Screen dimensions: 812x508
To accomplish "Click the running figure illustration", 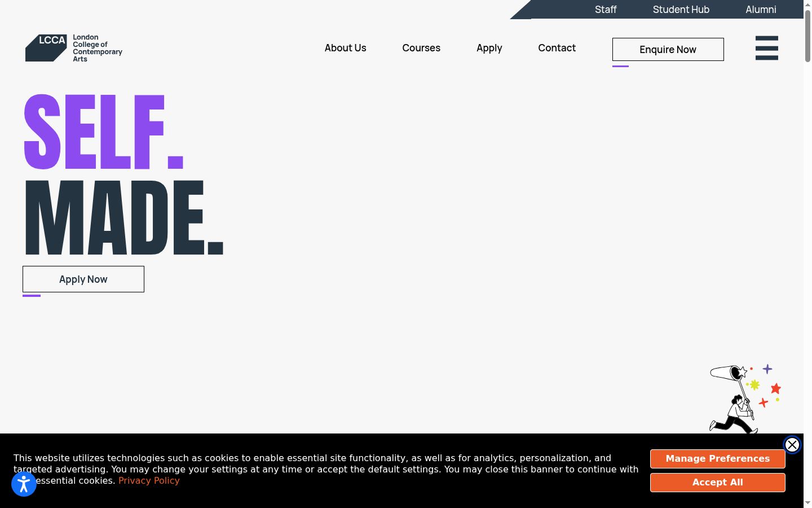I will pyautogui.click(x=745, y=399).
